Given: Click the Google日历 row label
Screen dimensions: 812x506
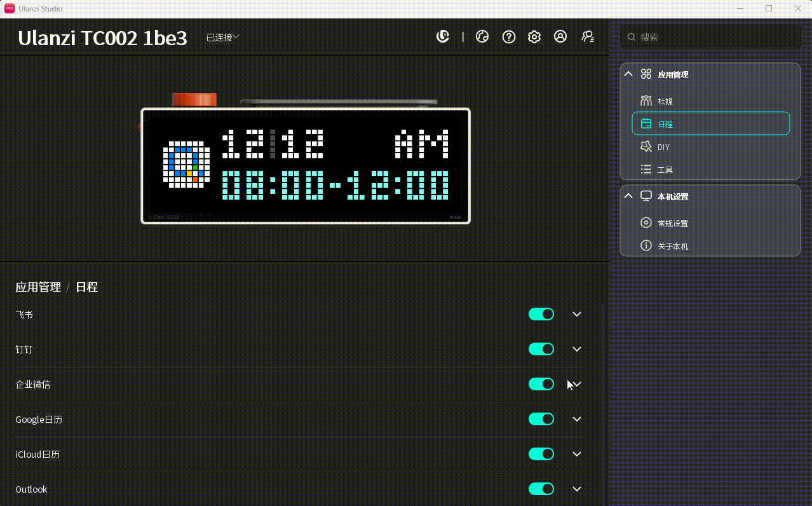Looking at the screenshot, I should [x=39, y=419].
